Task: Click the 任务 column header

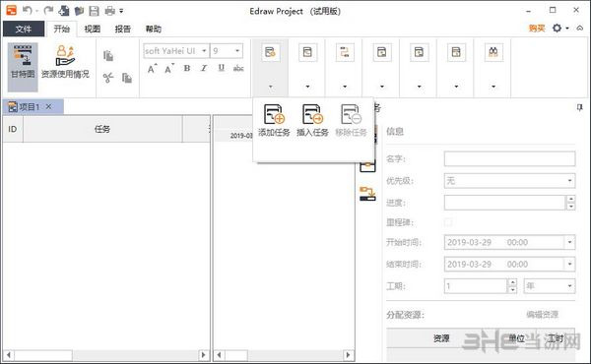Action: click(102, 129)
